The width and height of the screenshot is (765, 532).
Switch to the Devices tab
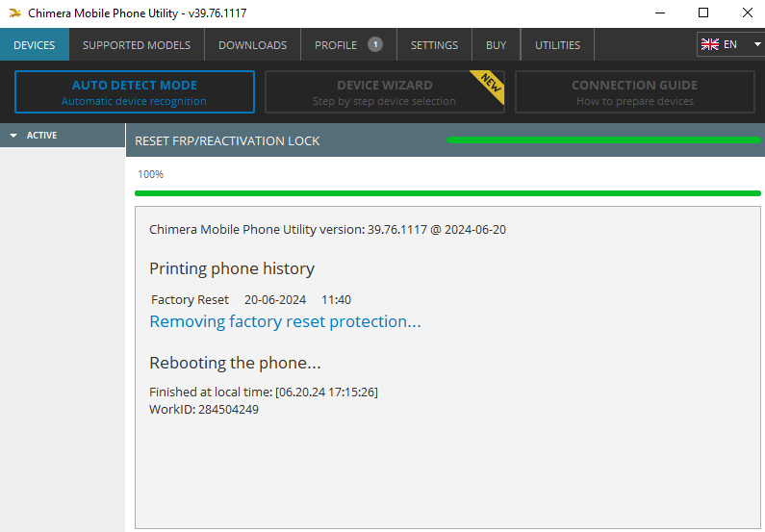point(34,45)
